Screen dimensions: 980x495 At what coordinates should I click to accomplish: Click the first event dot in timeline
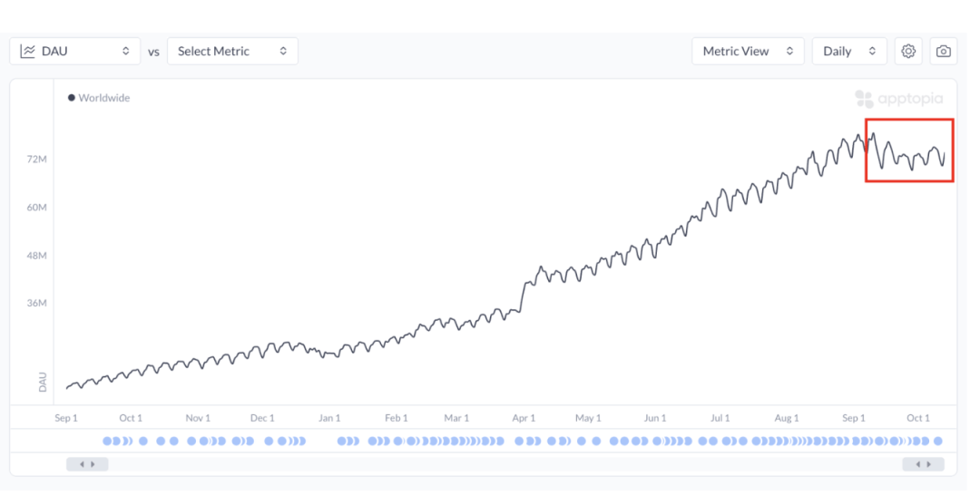(x=107, y=442)
